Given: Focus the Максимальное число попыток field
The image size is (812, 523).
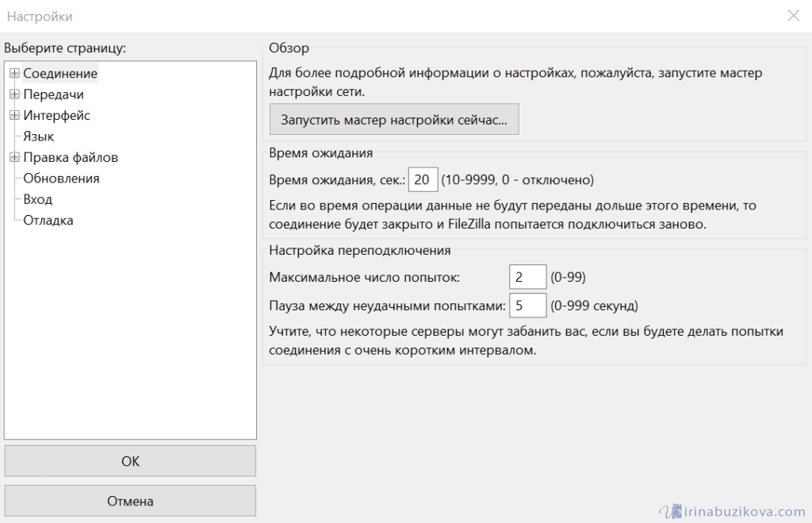Looking at the screenshot, I should tap(527, 277).
